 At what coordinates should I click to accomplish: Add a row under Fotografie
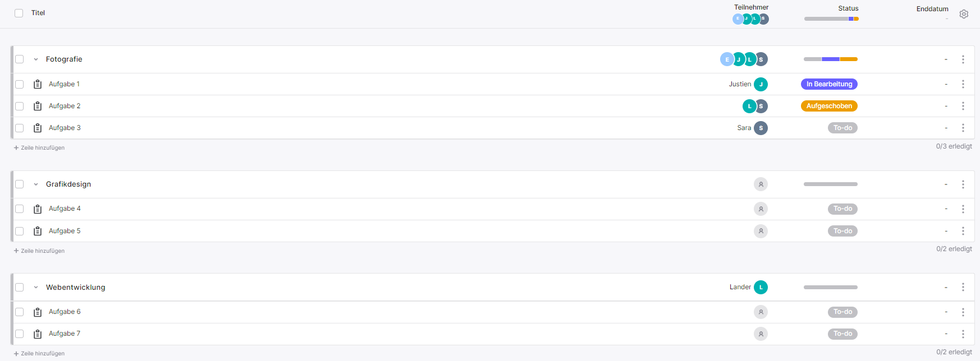coord(39,148)
